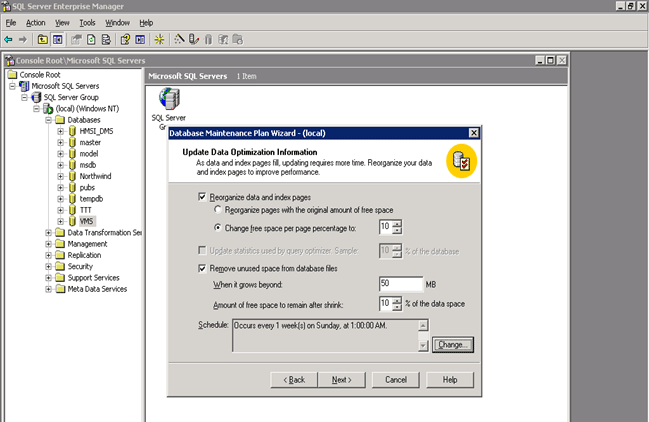Increase free space after shrink spinner
649x422 pixels.
pos(397,300)
